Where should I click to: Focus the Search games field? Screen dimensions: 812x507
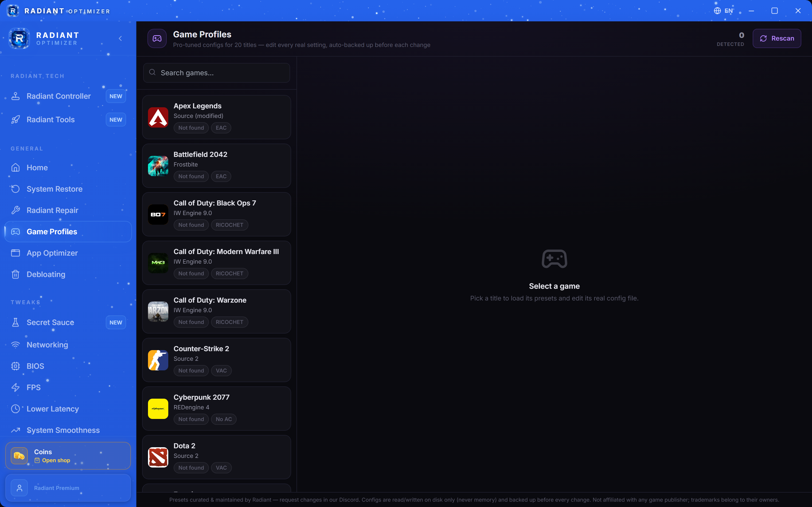tap(216, 73)
